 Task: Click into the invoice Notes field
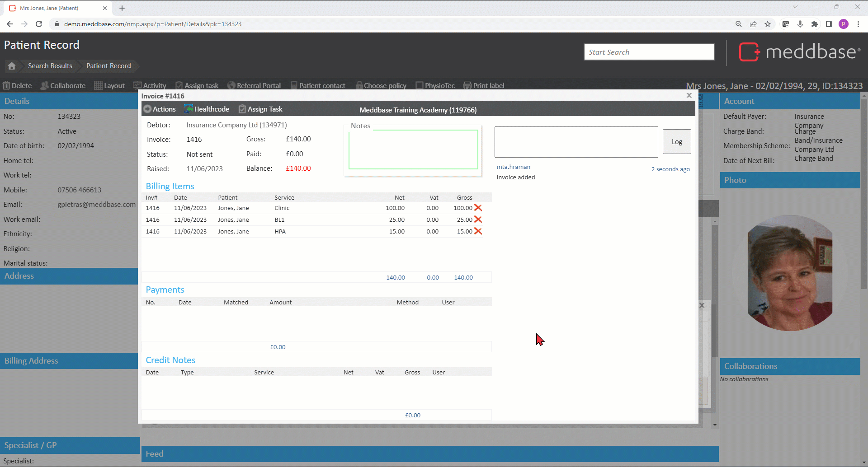click(413, 149)
